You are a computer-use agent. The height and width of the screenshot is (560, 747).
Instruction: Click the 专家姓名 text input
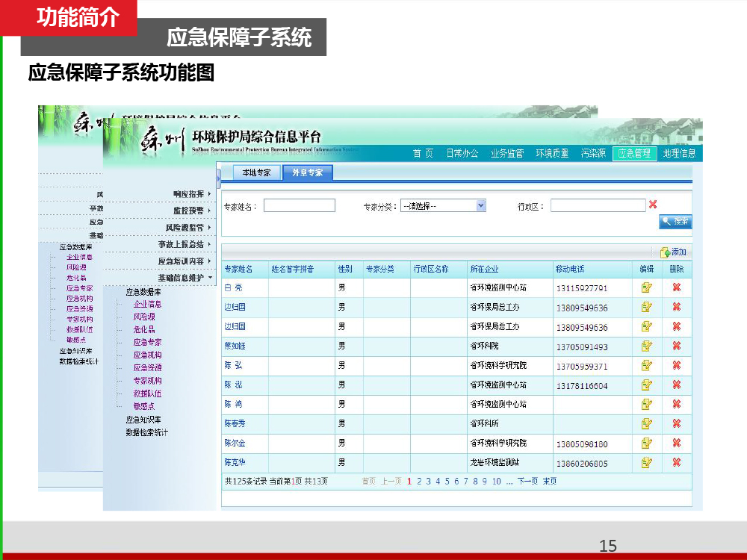[x=299, y=205]
